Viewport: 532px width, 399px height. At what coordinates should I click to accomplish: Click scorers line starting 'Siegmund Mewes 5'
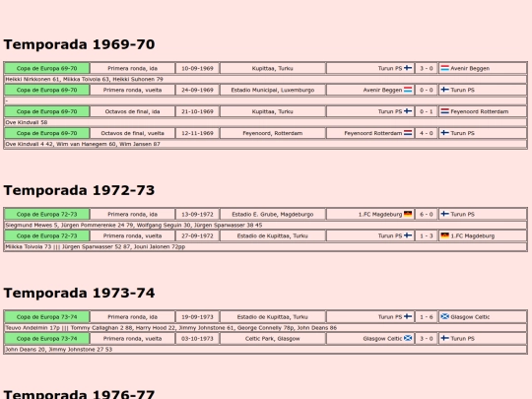pos(266,225)
